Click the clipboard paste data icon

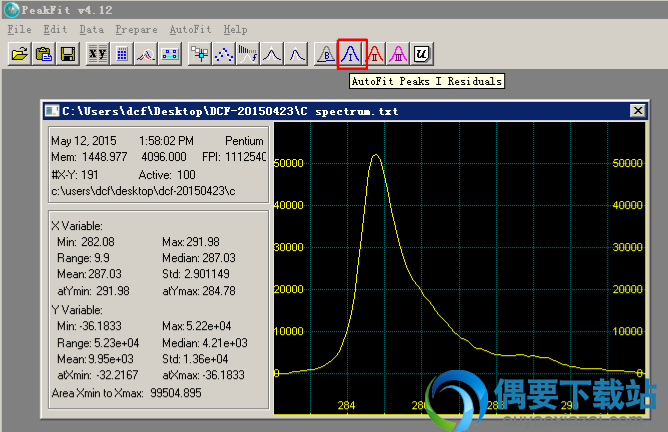click(x=43, y=54)
